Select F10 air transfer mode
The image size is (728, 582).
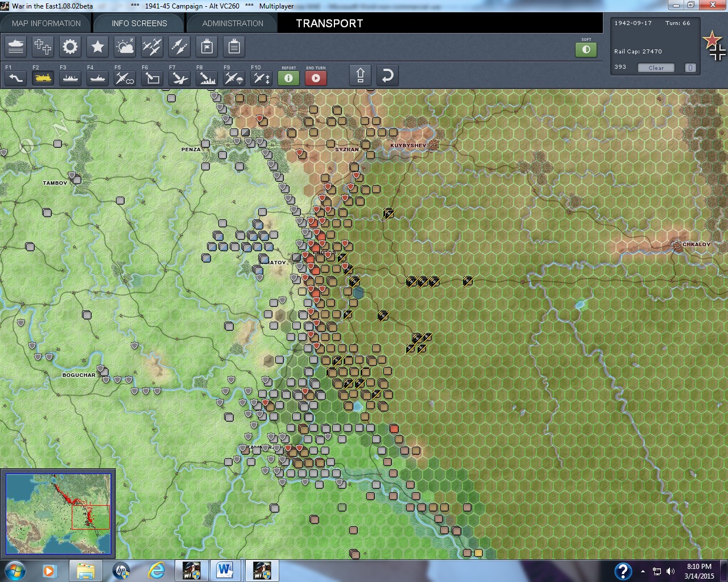coord(262,78)
